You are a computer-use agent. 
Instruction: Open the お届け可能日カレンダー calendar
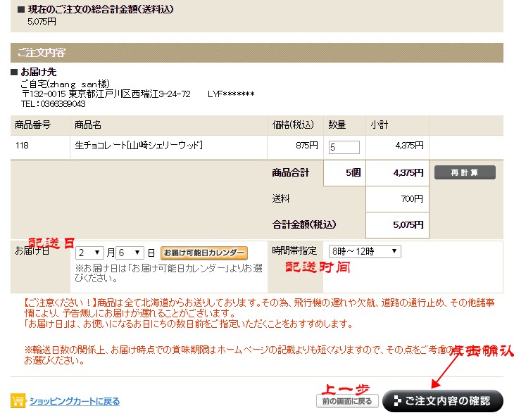click(203, 253)
